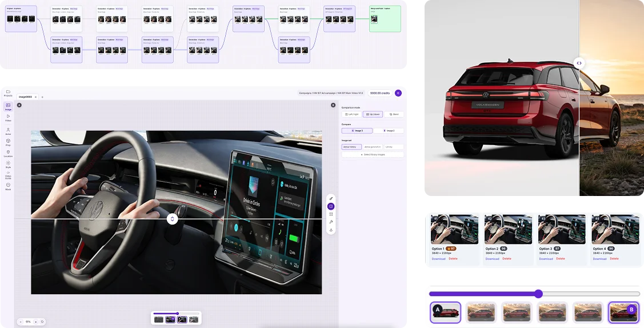Click the up/down comparison divider handle
This screenshot has width=644, height=328.
pos(173,219)
